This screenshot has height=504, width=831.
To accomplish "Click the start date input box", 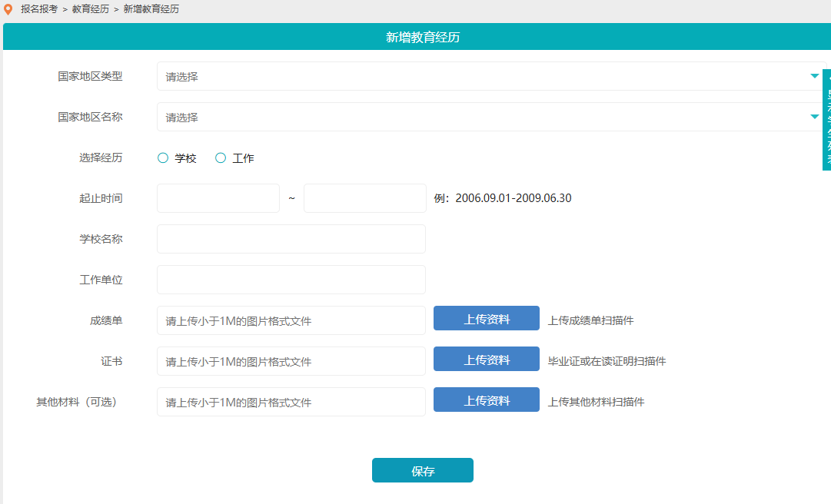I will (218, 197).
